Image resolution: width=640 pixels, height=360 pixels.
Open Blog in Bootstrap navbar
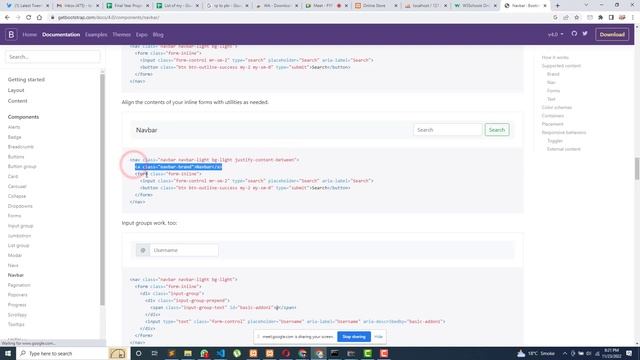click(158, 35)
